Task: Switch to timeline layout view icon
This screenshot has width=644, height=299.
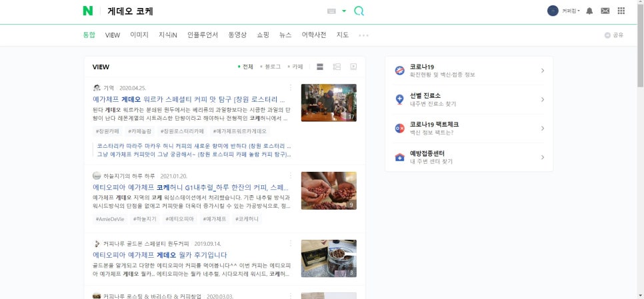Action: coord(337,67)
